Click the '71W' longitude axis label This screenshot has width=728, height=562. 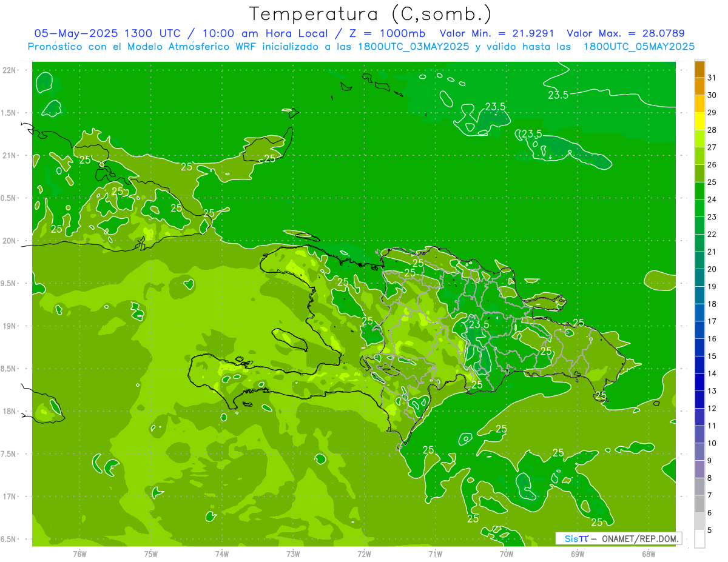point(435,554)
